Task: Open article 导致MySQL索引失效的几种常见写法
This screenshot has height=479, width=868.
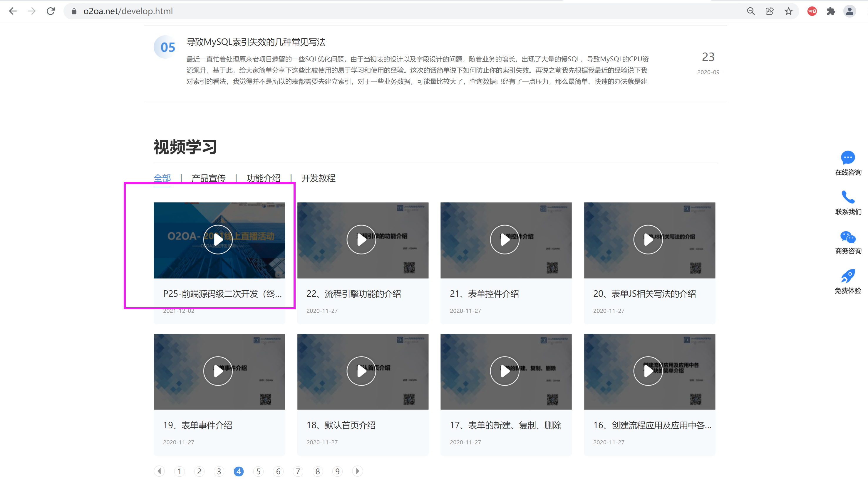Action: [256, 42]
